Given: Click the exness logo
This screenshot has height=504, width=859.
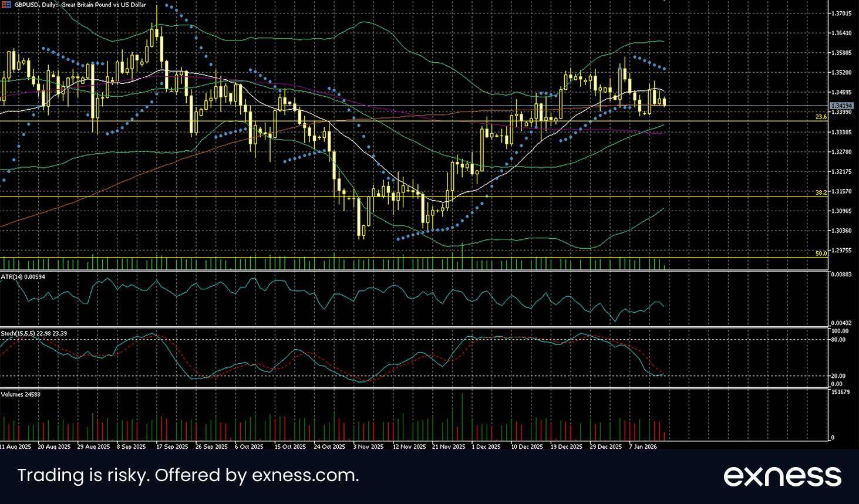Looking at the screenshot, I should coord(782,475).
